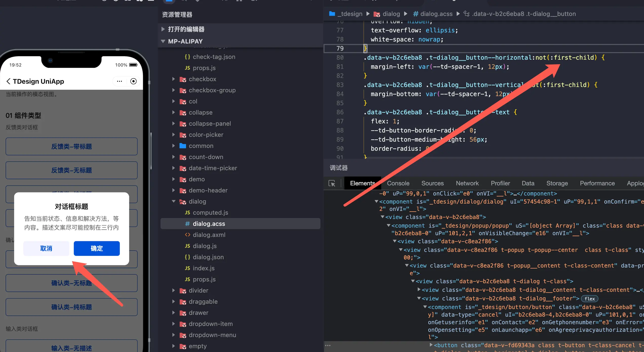The width and height of the screenshot is (644, 352).
Task: Tap the back arrow beside TDesign UniApp
Action: pyautogui.click(x=8, y=81)
